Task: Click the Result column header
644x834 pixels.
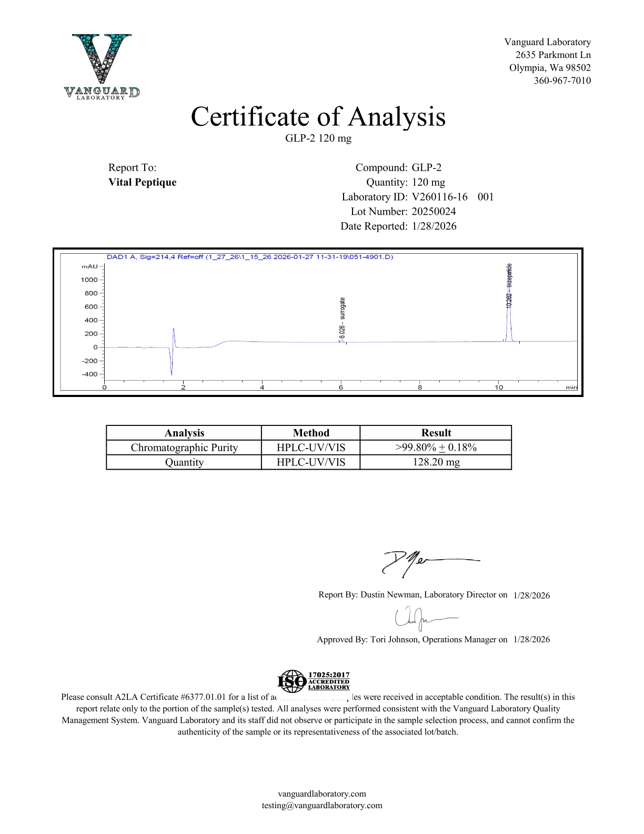Action: point(436,433)
